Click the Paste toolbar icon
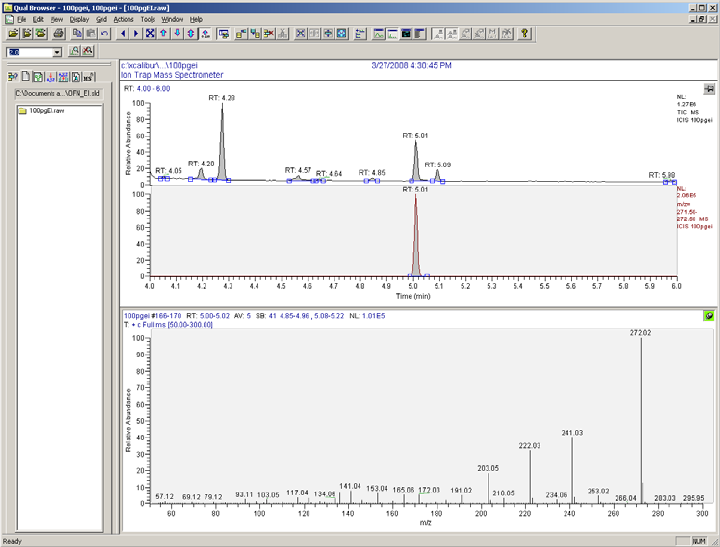 tap(91, 34)
